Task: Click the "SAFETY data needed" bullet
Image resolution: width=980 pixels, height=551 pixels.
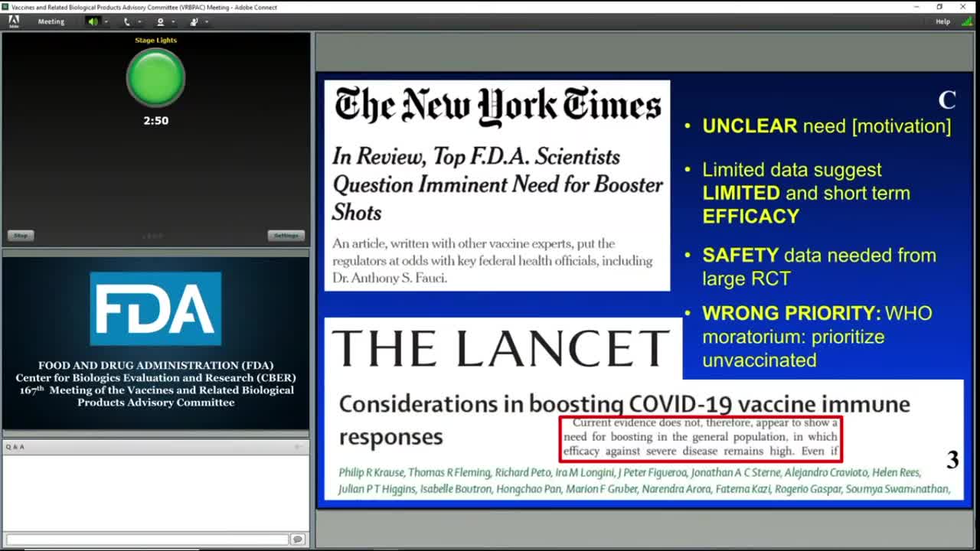Action: 819,266
